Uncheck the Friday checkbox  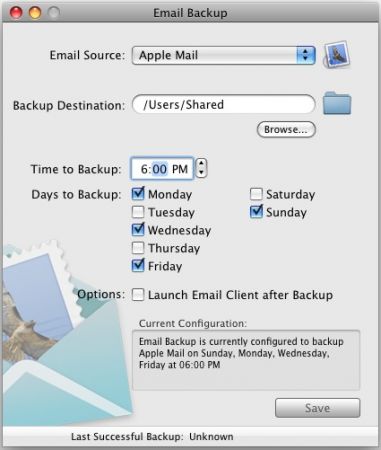pyautogui.click(x=138, y=266)
